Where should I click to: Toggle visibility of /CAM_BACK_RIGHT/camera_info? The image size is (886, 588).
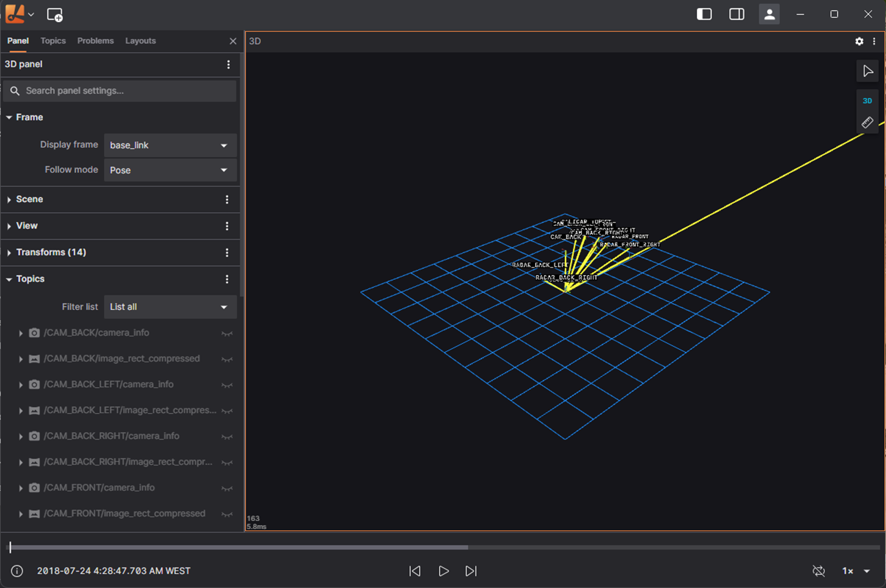pyautogui.click(x=227, y=436)
